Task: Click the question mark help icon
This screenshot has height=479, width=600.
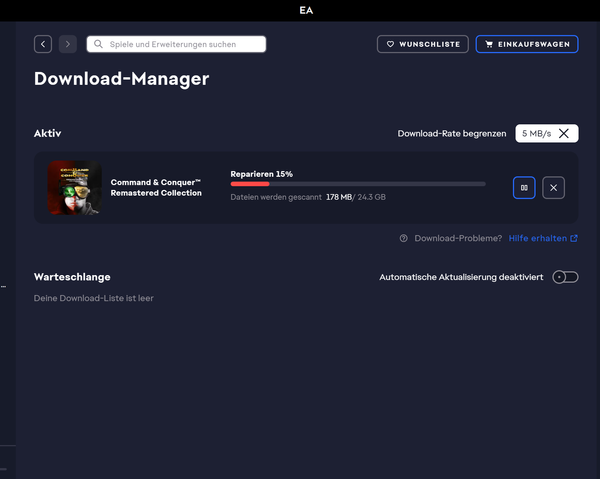Action: click(403, 238)
